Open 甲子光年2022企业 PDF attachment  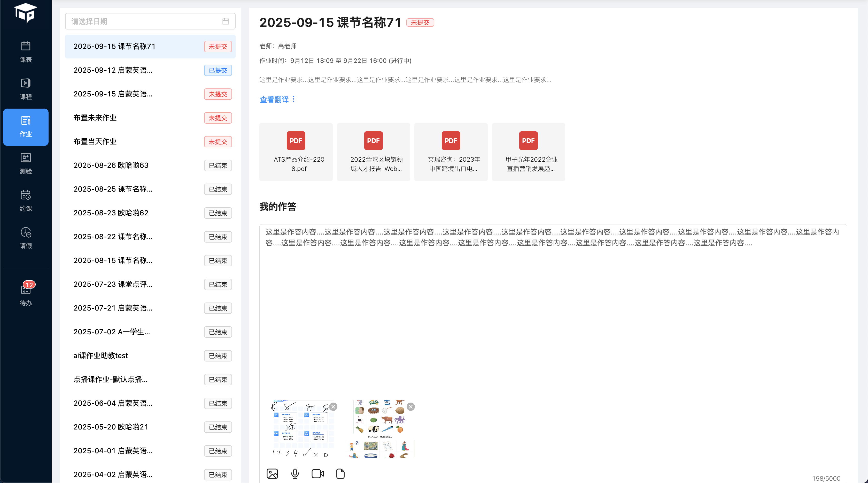click(528, 152)
